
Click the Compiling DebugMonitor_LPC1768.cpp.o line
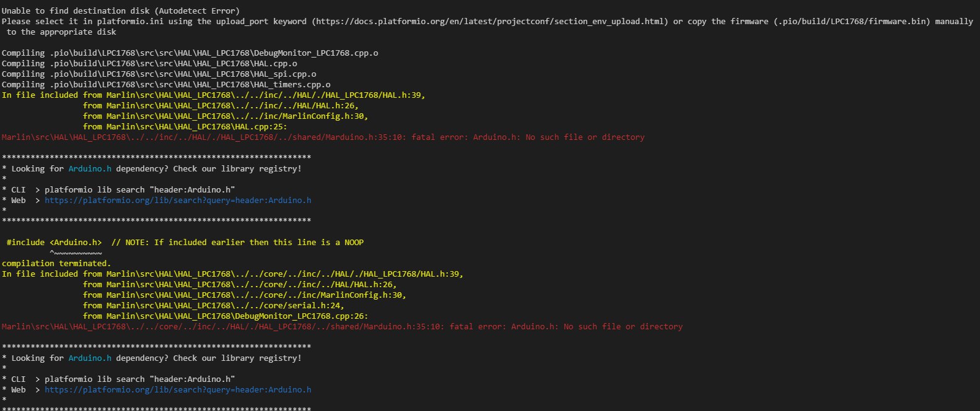tap(190, 53)
